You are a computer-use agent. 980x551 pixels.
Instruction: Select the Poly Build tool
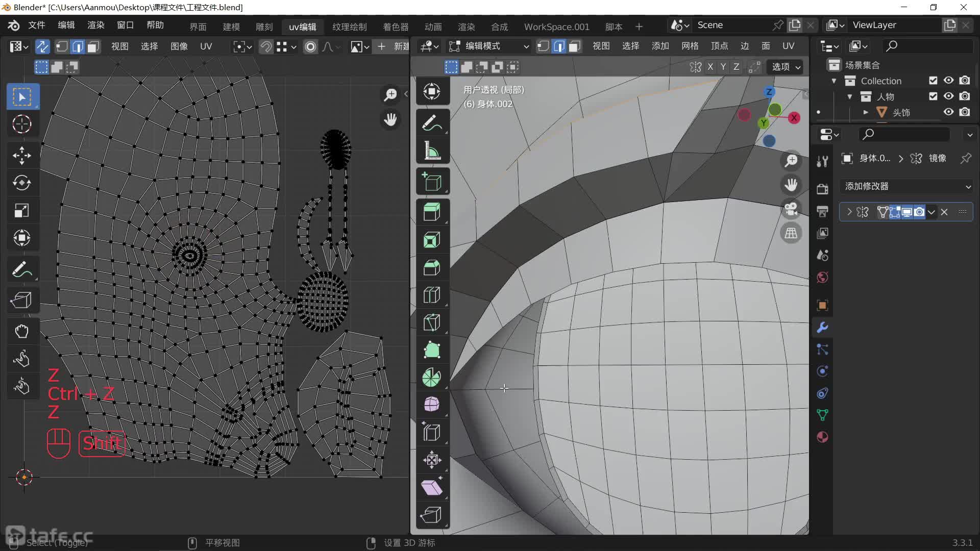click(x=432, y=349)
